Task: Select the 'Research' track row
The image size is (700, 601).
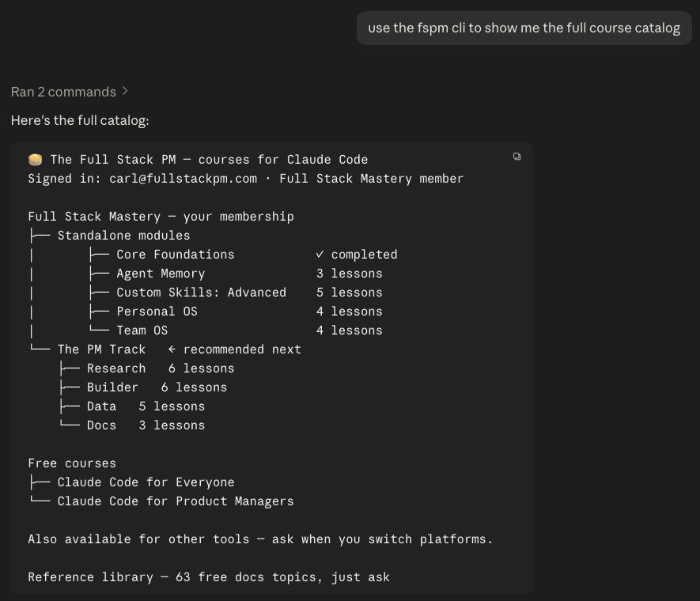Action: pyautogui.click(x=116, y=368)
